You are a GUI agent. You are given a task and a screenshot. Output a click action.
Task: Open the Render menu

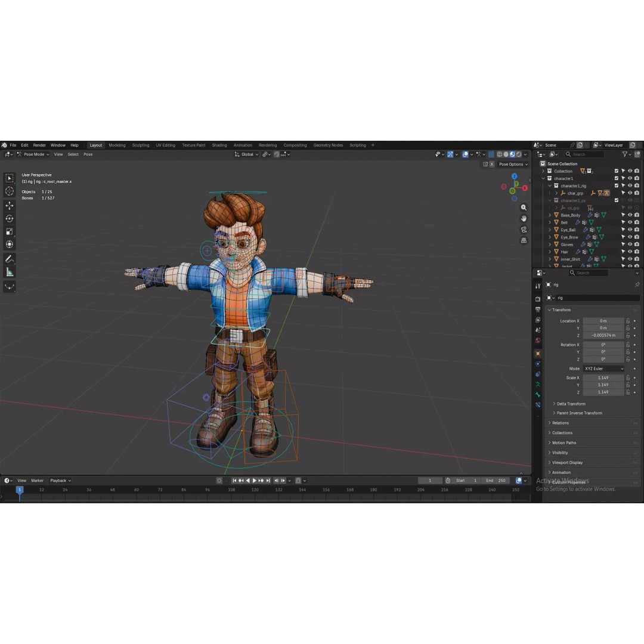coord(39,145)
